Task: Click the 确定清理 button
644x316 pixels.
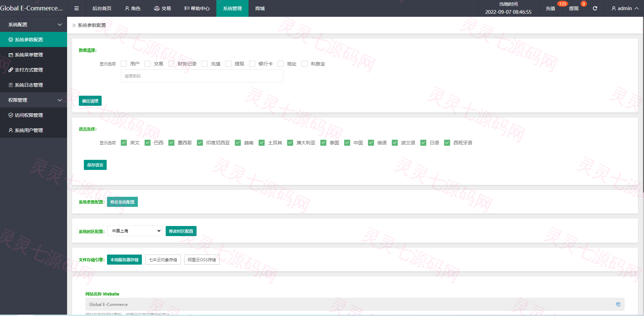Action: click(90, 101)
